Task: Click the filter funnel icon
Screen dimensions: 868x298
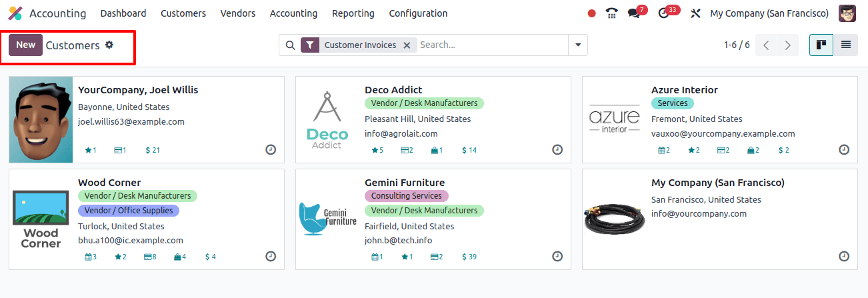Action: click(x=309, y=45)
